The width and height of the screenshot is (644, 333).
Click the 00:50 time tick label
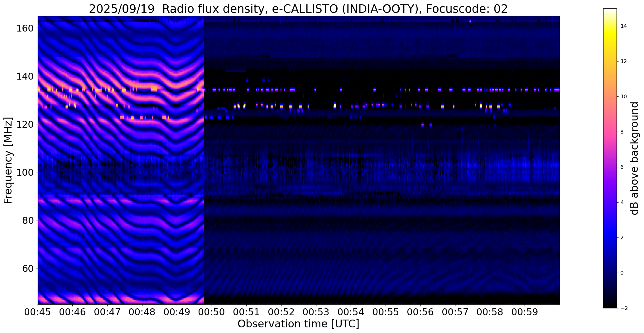[x=212, y=312]
